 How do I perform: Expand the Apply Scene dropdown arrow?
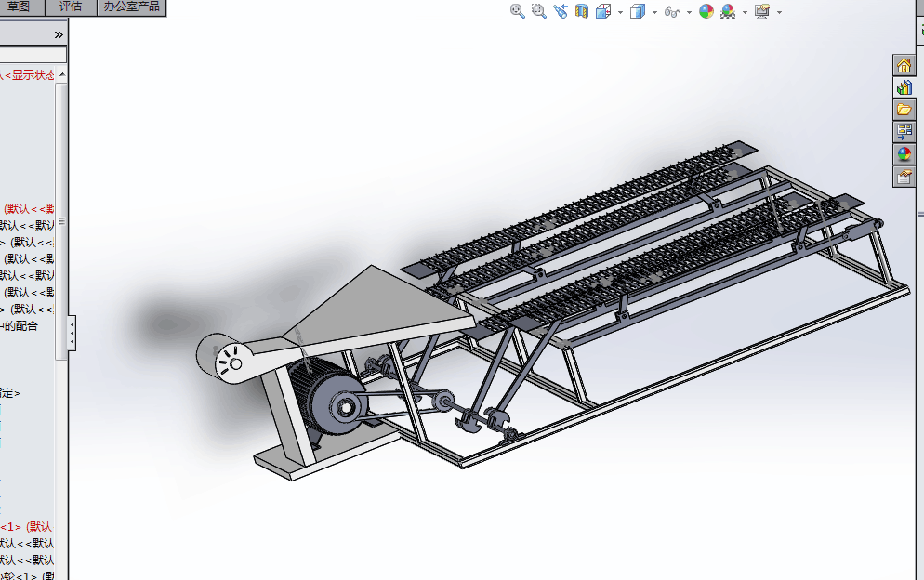tap(745, 12)
